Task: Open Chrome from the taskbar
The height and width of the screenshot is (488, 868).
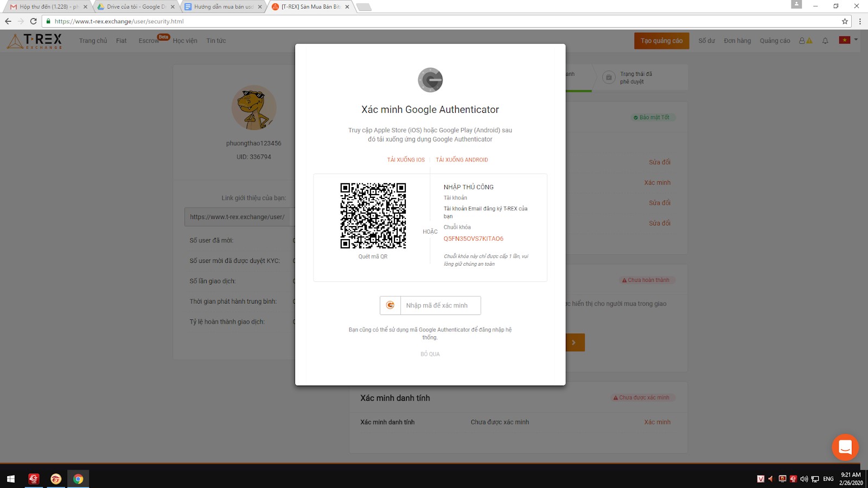Action: [78, 479]
